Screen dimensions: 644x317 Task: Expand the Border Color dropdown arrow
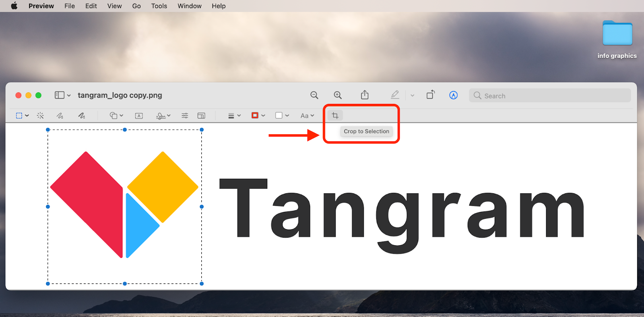(x=263, y=116)
